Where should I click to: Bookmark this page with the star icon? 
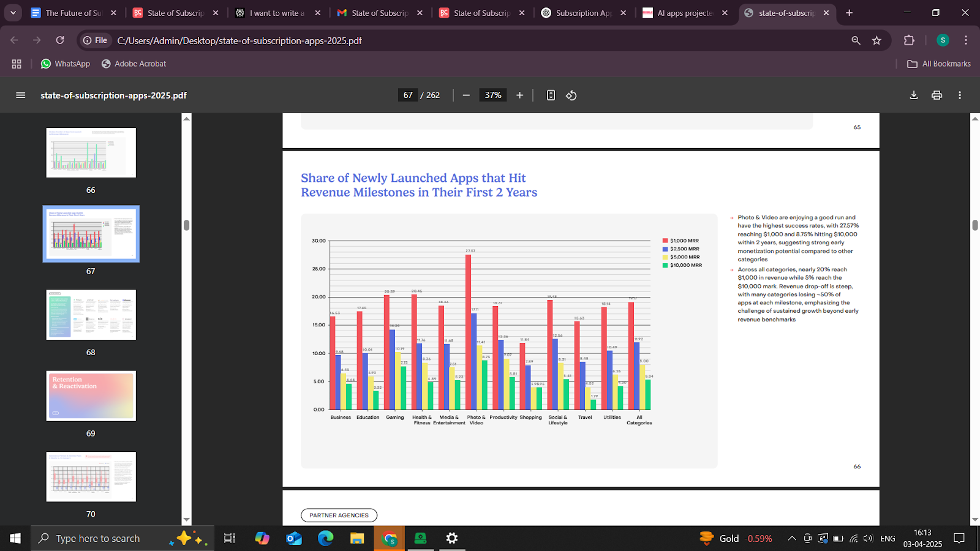point(876,40)
